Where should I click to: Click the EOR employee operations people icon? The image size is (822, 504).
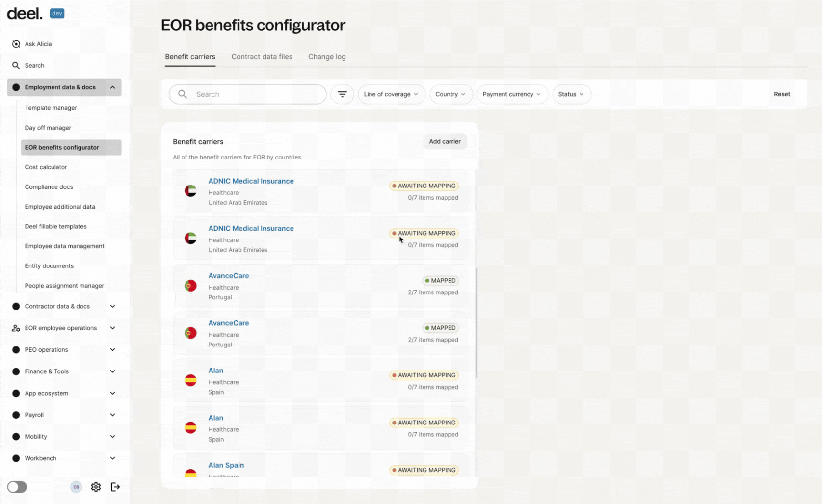click(x=16, y=328)
